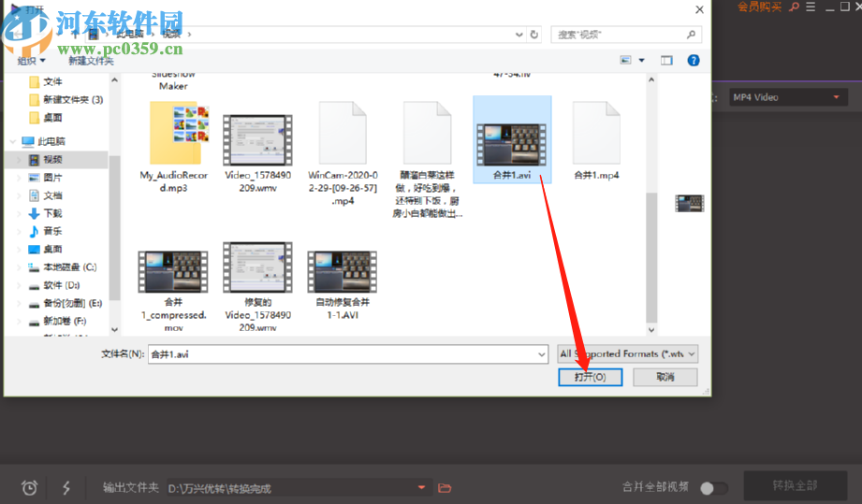Select the 合并1_compressed.mov file
Viewport: 862px width, 504px height.
click(173, 290)
